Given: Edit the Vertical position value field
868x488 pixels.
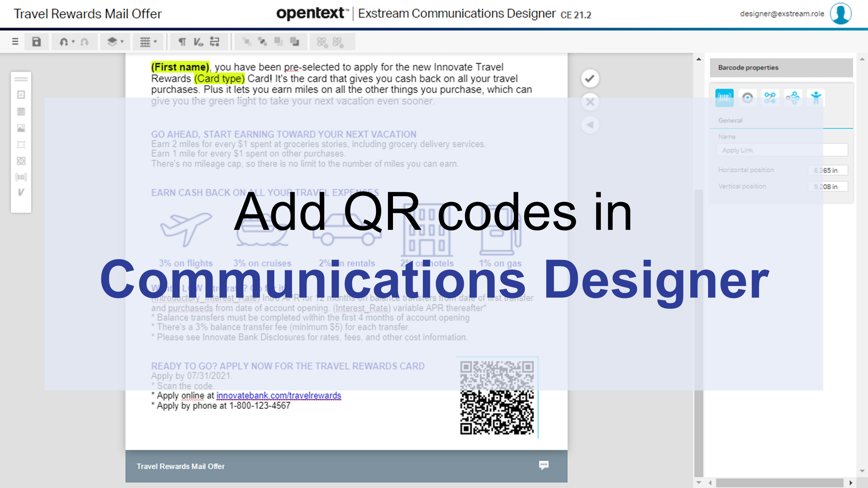Looking at the screenshot, I should point(828,186).
